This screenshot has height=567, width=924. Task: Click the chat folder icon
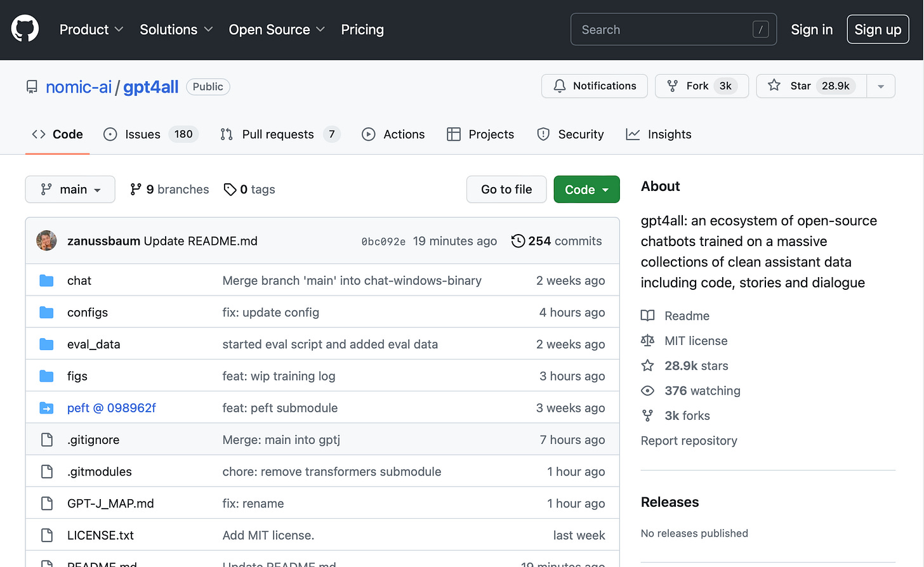tap(46, 280)
